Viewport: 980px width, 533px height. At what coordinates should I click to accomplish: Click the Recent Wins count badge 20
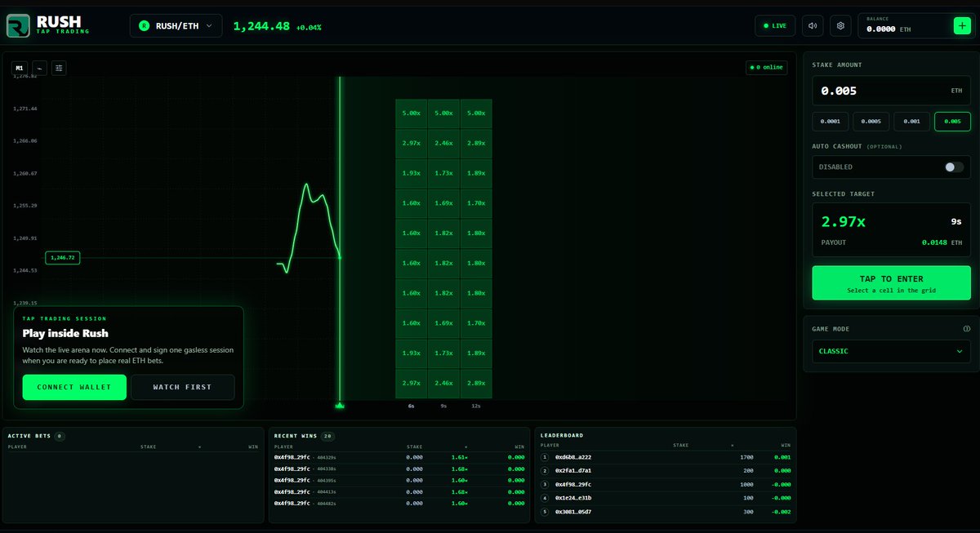click(x=328, y=436)
